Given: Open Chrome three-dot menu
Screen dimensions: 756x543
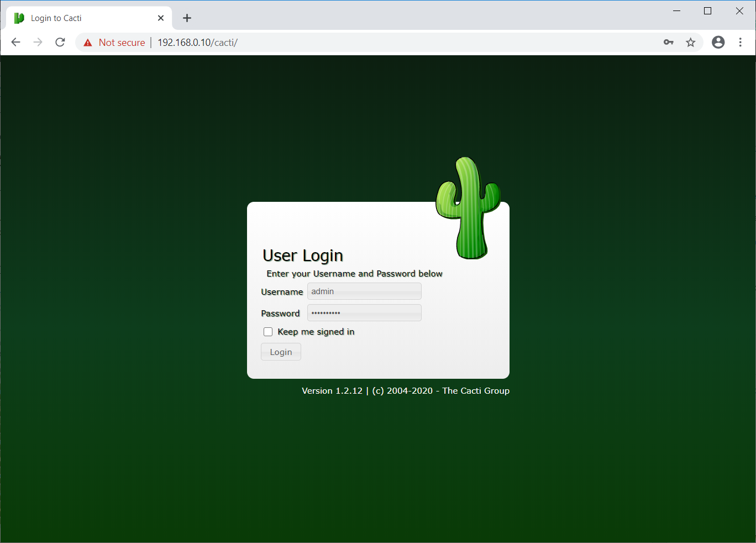Looking at the screenshot, I should (x=741, y=42).
